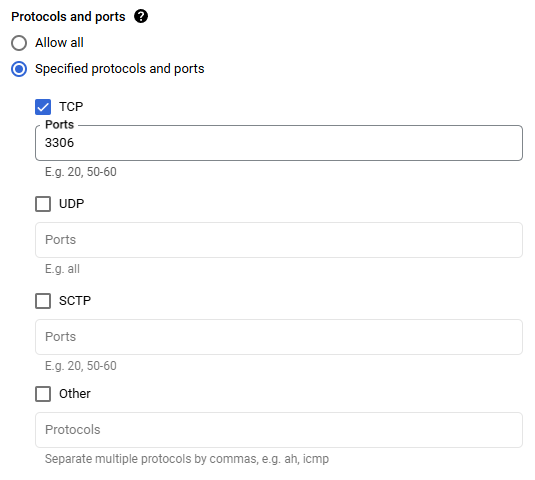The width and height of the screenshot is (535, 480).
Task: Click the "Protocols and ports" section heading
Action: click(x=68, y=16)
